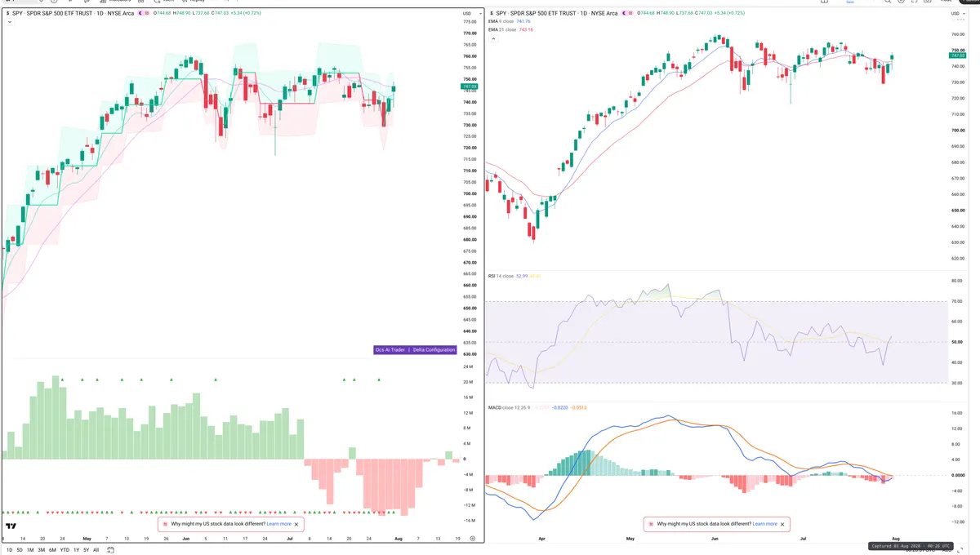The width and height of the screenshot is (980, 555).
Task: Click the TradingView logo at bottom-left of chart
Action: pos(11,526)
